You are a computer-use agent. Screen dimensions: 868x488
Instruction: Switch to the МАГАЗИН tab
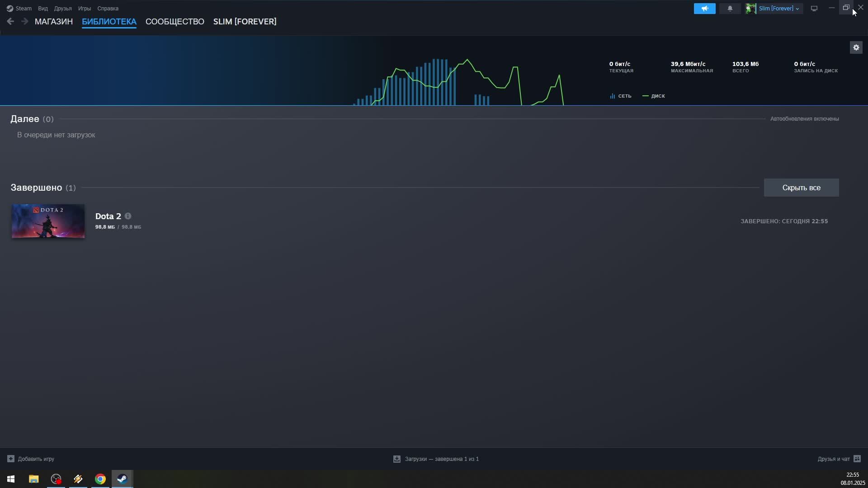pos(54,22)
